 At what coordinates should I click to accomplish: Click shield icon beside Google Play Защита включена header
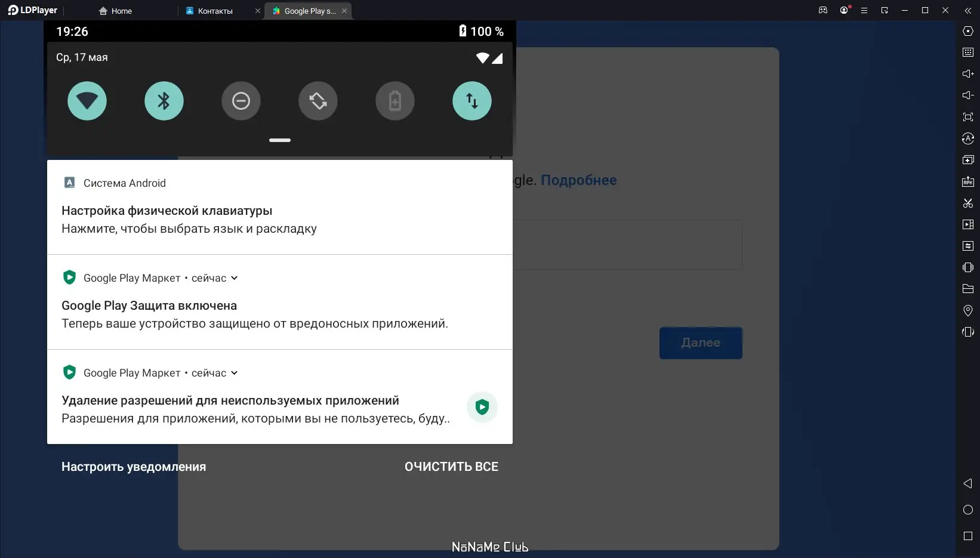(x=69, y=278)
